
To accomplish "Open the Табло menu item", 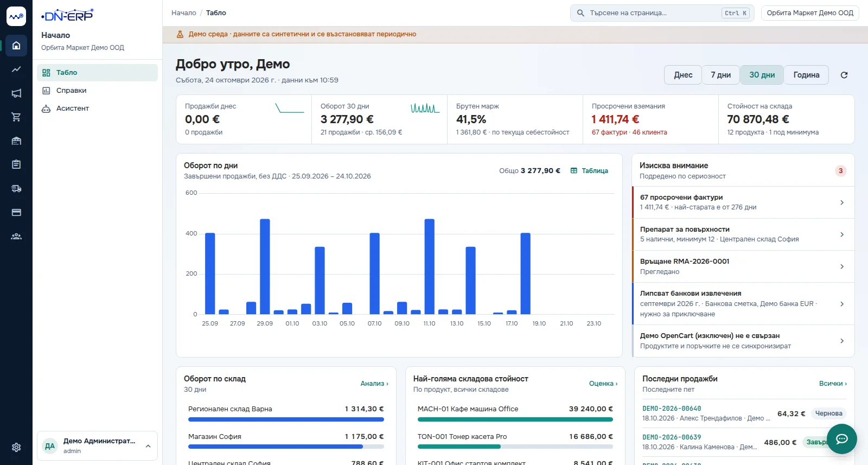I will 97,73.
